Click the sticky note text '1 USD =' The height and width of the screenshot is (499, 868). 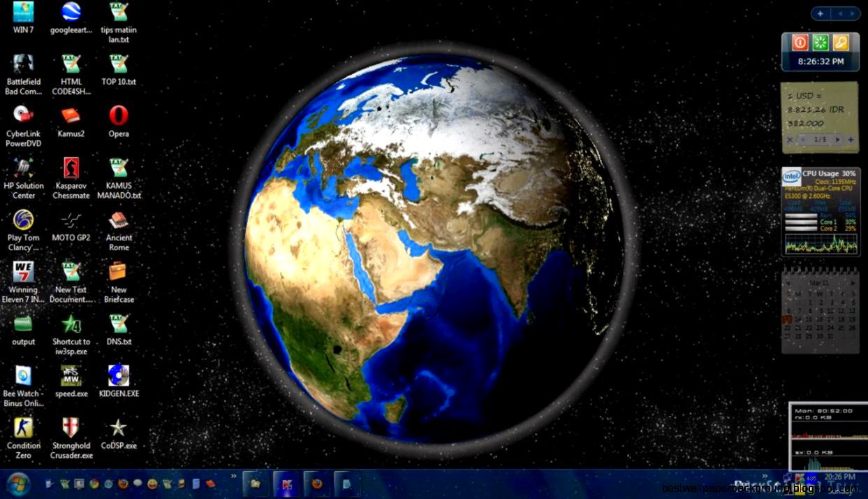pyautogui.click(x=805, y=95)
